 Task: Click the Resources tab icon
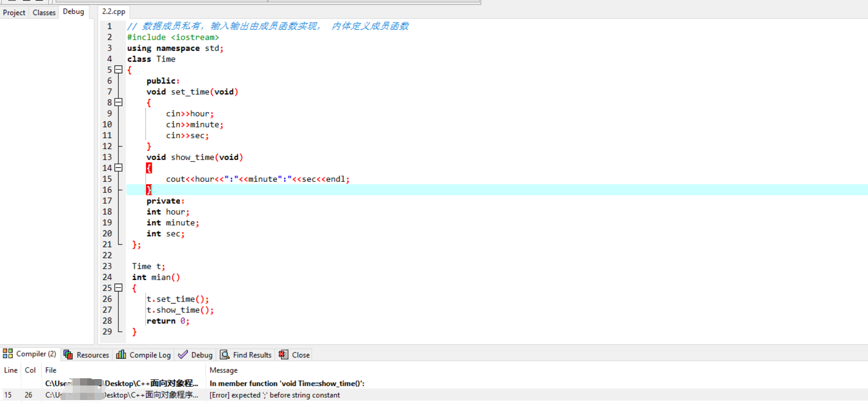pyautogui.click(x=68, y=355)
